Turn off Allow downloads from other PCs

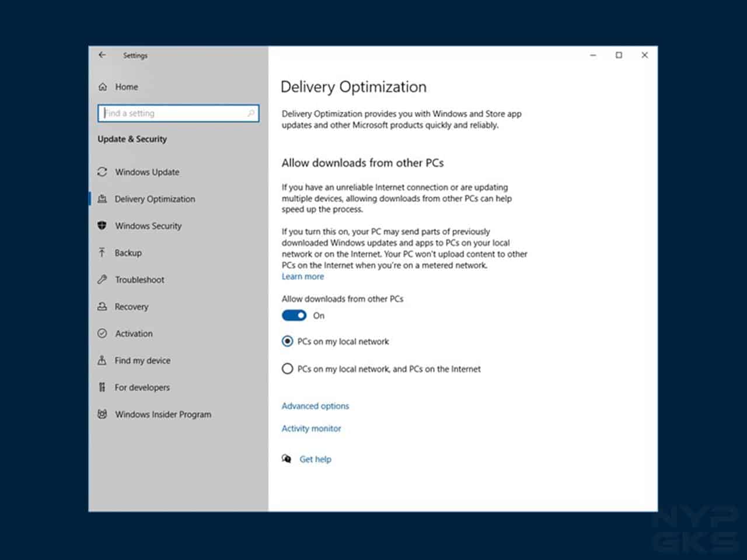[294, 316]
